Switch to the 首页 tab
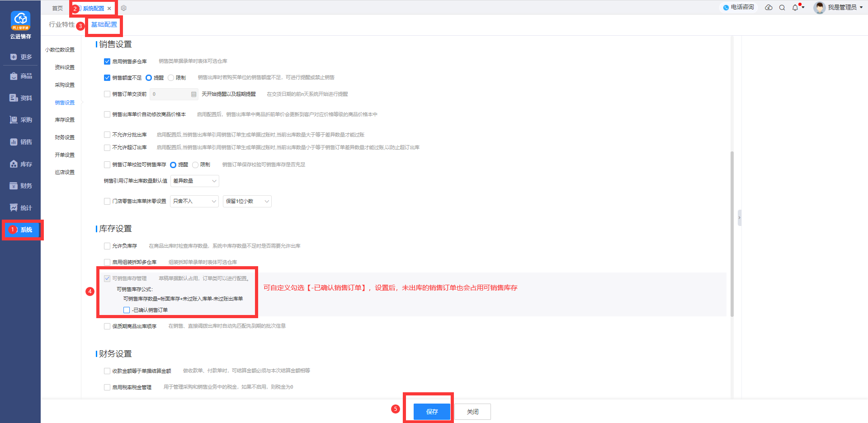868x423 pixels. 57,8
